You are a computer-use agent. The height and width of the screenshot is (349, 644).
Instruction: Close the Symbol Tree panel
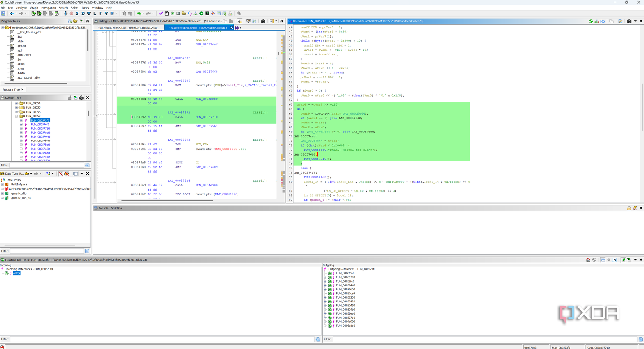pos(87,98)
